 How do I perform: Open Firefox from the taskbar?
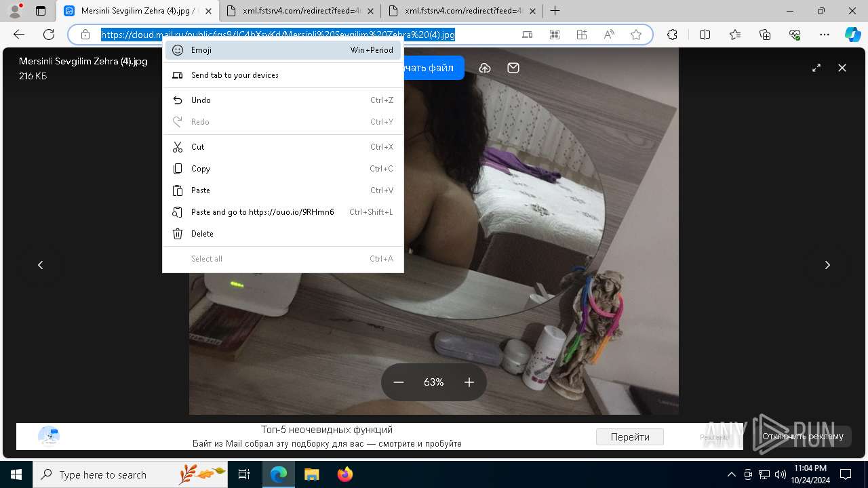(x=345, y=474)
